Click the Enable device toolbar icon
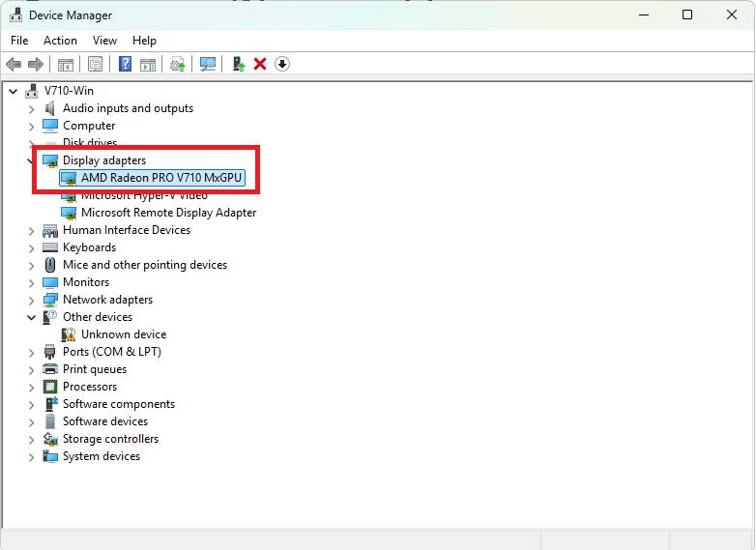Viewport: 756px width, 550px height. pos(238,64)
